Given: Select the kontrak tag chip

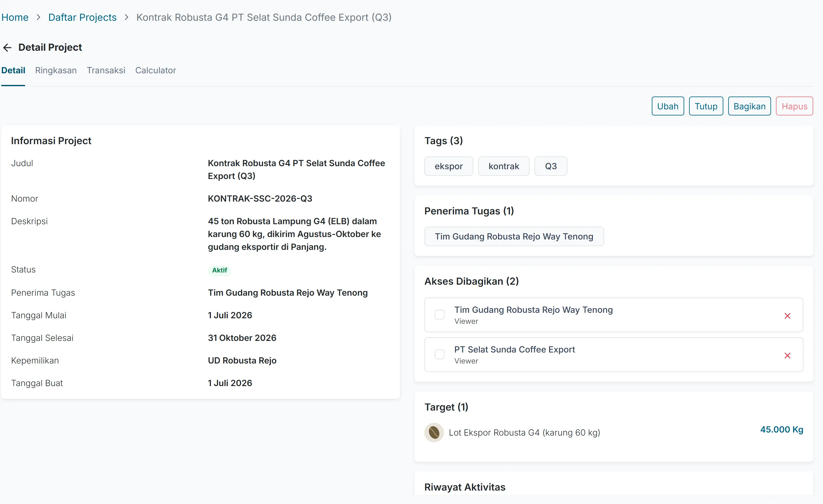Looking at the screenshot, I should 503,166.
